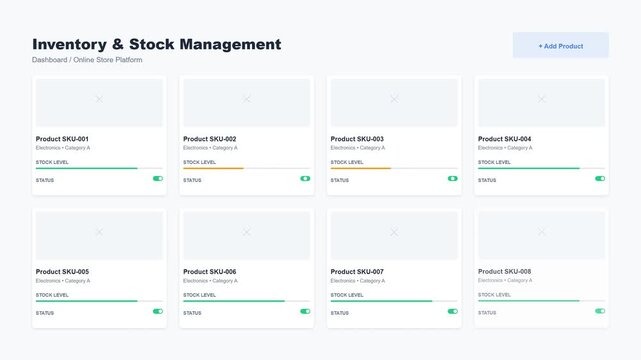Click the image placeholder of Product SKU-004
The image size is (641, 360).
[x=542, y=103]
